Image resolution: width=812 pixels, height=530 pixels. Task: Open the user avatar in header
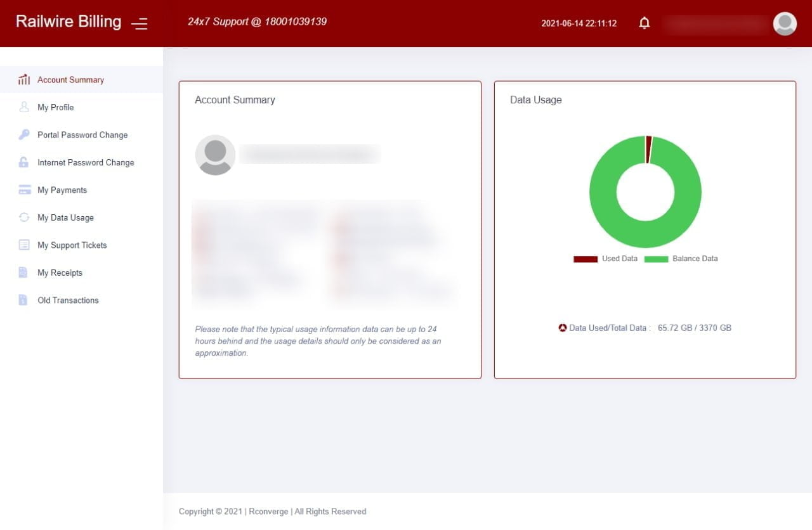click(x=785, y=23)
